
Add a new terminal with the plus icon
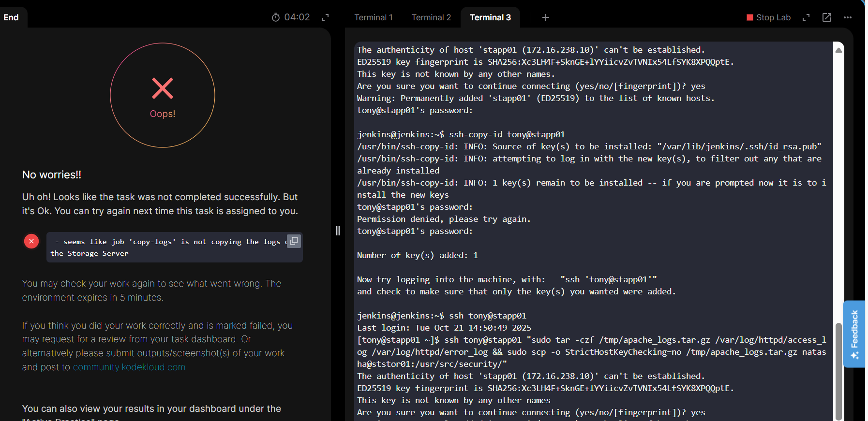click(x=545, y=17)
